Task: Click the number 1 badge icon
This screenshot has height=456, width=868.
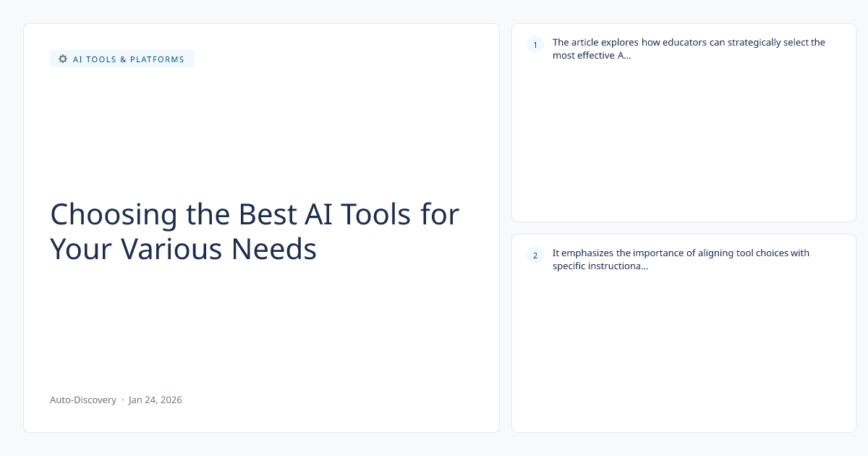Action: point(535,45)
